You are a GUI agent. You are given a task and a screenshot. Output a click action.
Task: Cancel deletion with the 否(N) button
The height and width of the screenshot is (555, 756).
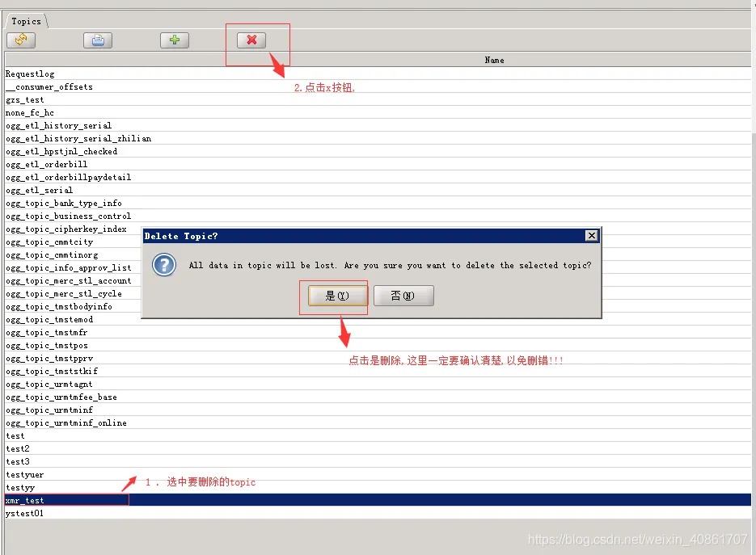(403, 296)
